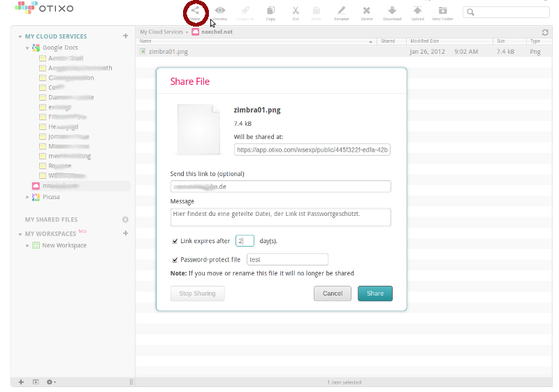This screenshot has height=392, width=559.
Task: Click the Download arrow icon
Action: coord(392,12)
